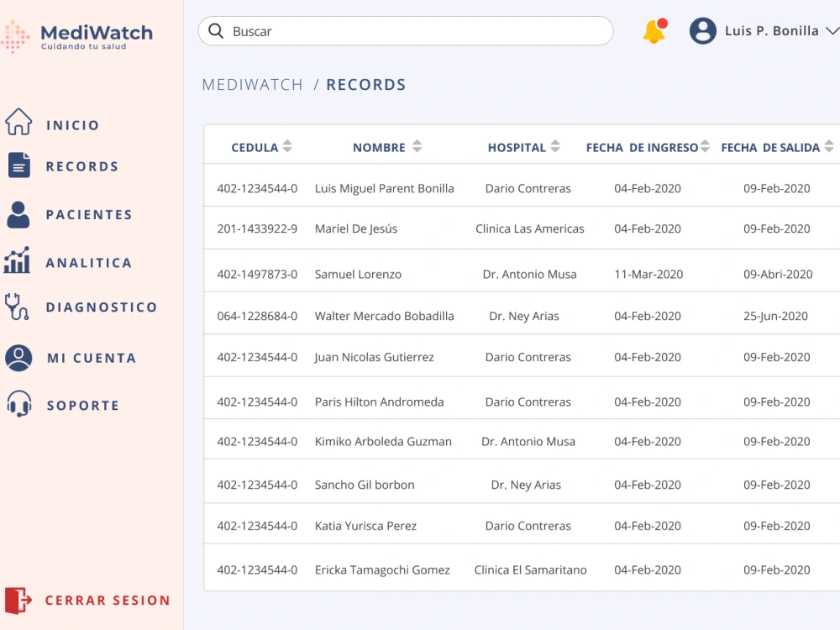Image resolution: width=840 pixels, height=630 pixels.
Task: Expand the Luis P. Bonilla account dropdown
Action: click(x=832, y=31)
